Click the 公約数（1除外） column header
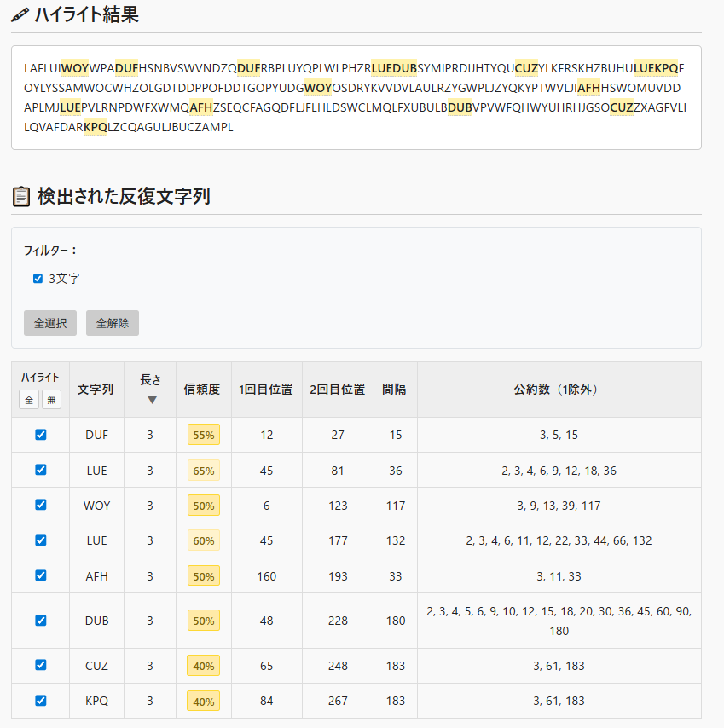Viewport: 724px width, 728px height. tap(559, 390)
